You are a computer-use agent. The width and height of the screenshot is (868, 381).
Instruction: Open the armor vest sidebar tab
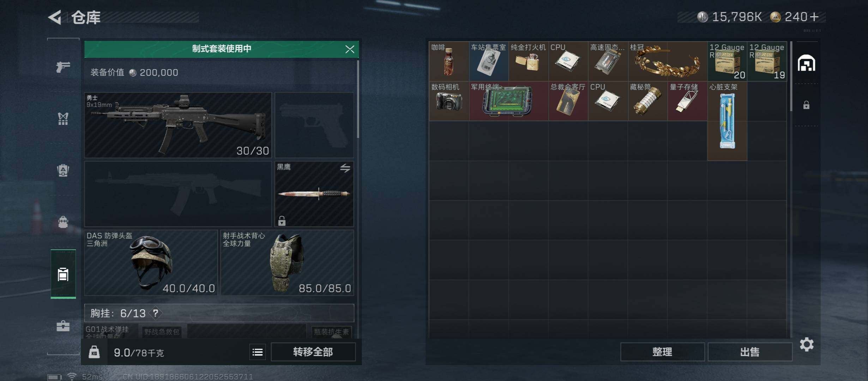pos(63,119)
